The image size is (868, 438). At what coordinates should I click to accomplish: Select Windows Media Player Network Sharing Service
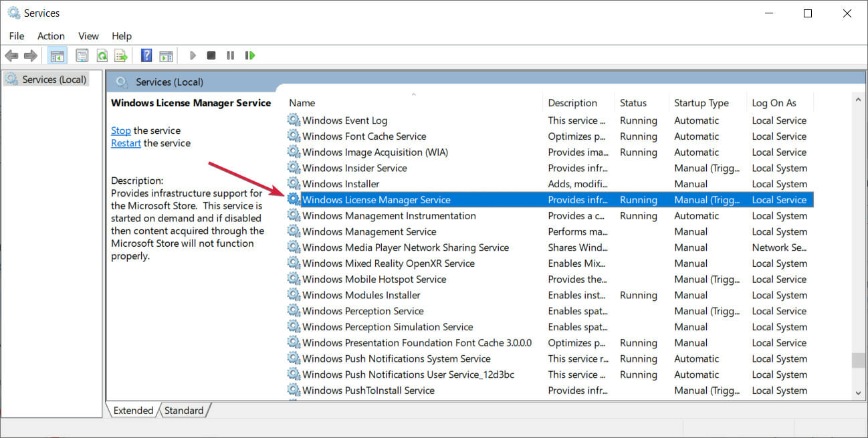click(x=405, y=247)
